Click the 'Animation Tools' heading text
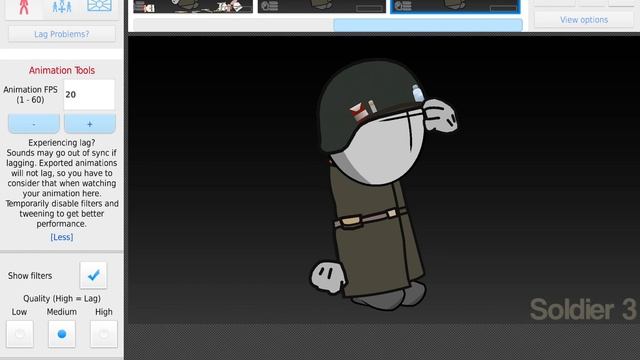640x360 pixels. coord(62,70)
